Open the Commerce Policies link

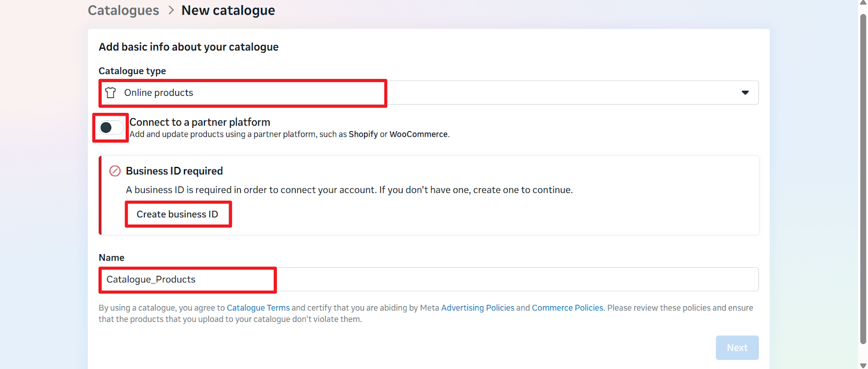(x=567, y=308)
